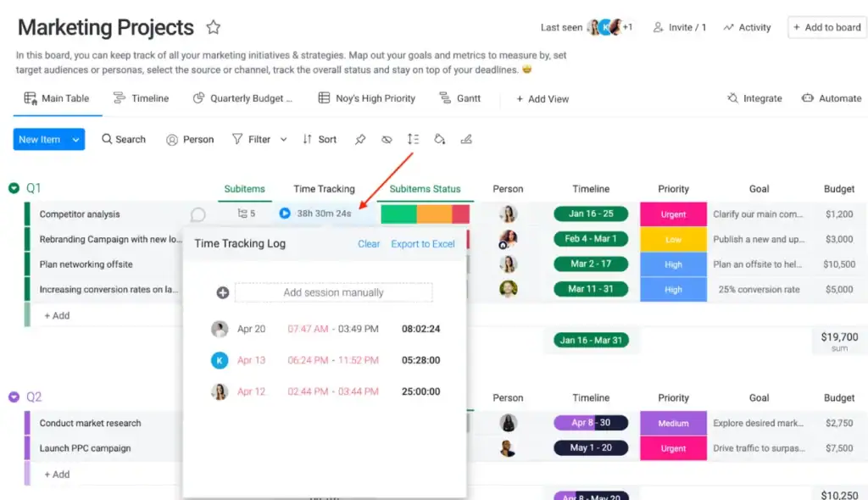This screenshot has height=500, width=868.
Task: Click the Search icon in the toolbar
Action: coord(124,139)
